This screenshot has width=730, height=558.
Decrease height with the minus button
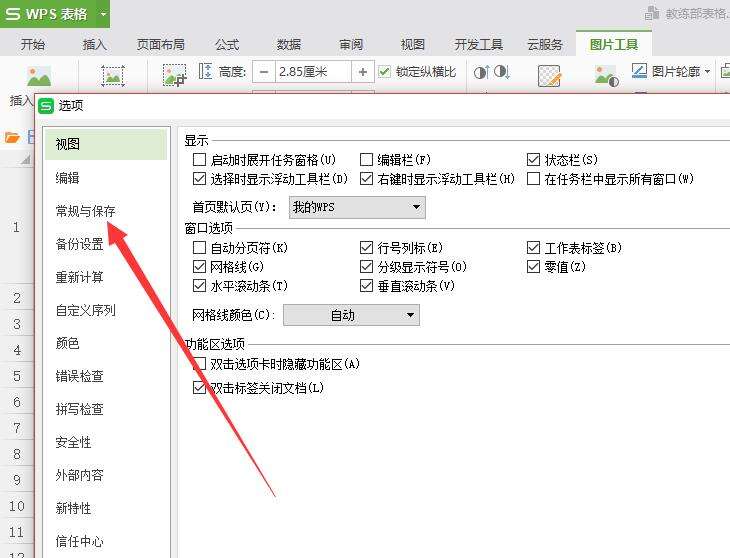click(264, 72)
